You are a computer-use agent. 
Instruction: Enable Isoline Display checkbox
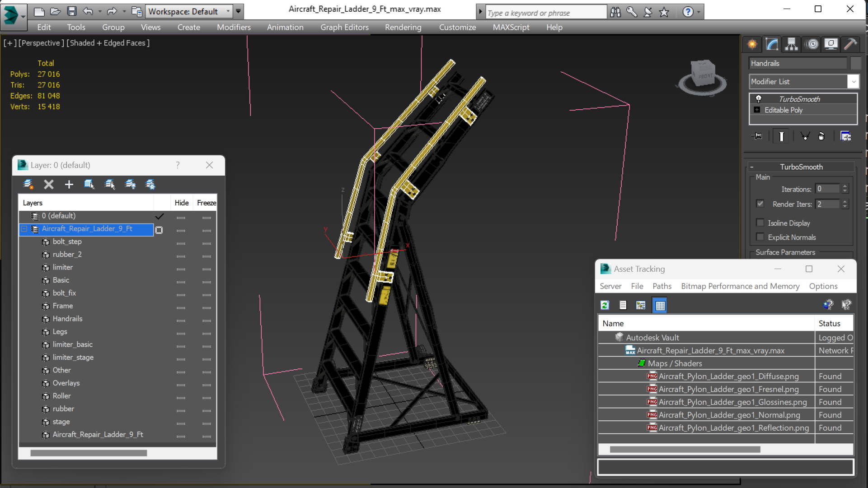click(760, 223)
